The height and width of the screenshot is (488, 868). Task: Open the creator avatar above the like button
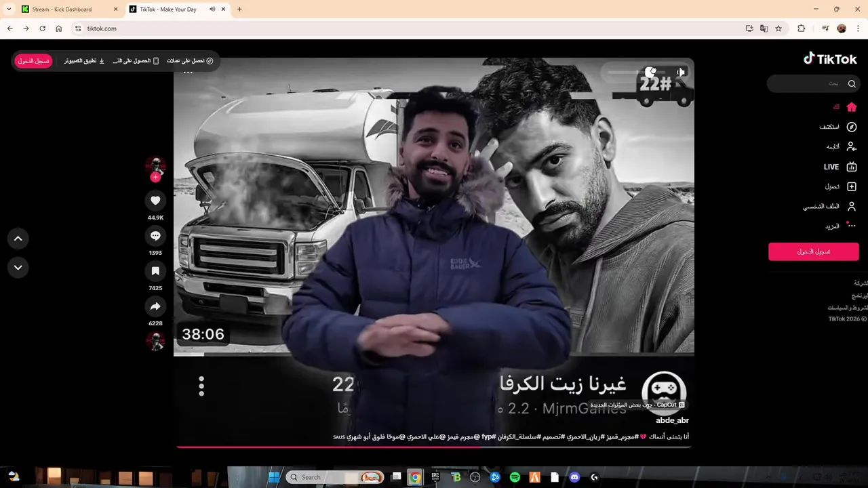tap(155, 165)
